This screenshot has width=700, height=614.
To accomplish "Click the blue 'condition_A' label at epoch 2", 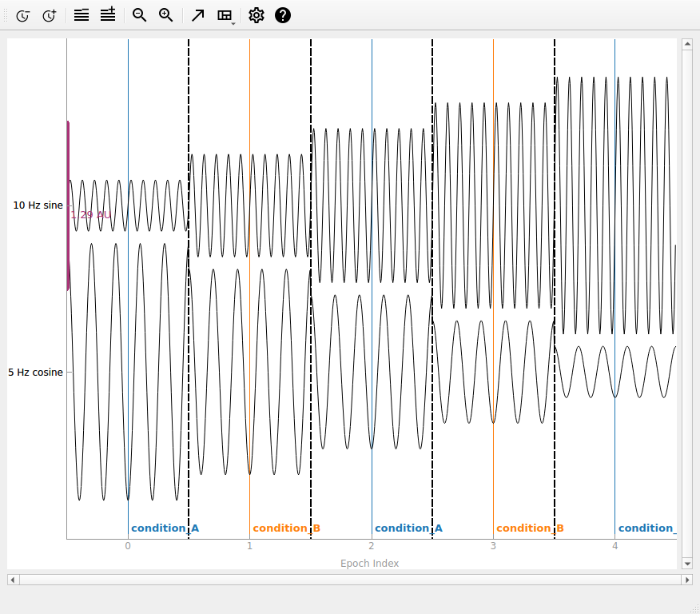I will [409, 528].
